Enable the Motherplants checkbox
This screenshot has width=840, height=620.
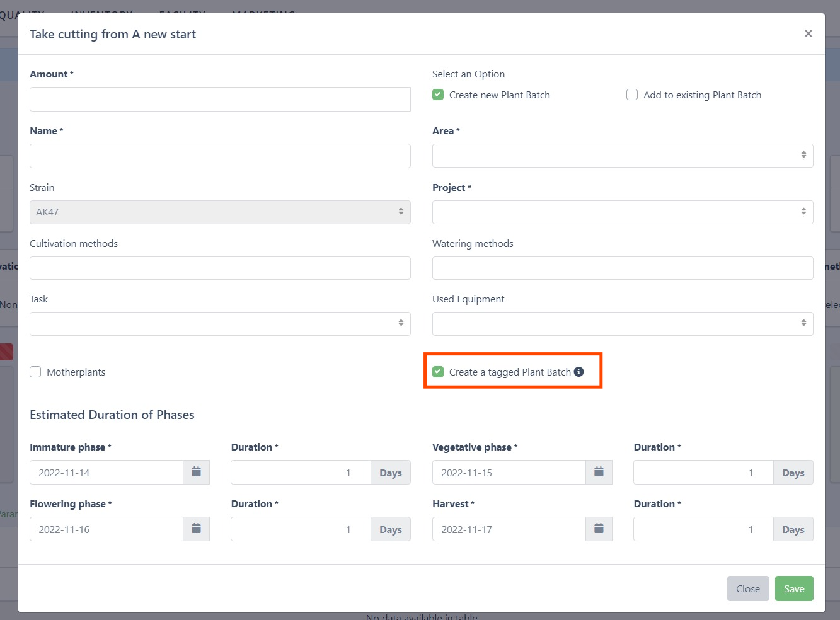coord(35,372)
